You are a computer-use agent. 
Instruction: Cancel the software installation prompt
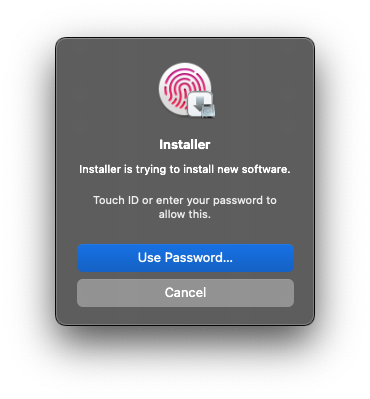(185, 293)
